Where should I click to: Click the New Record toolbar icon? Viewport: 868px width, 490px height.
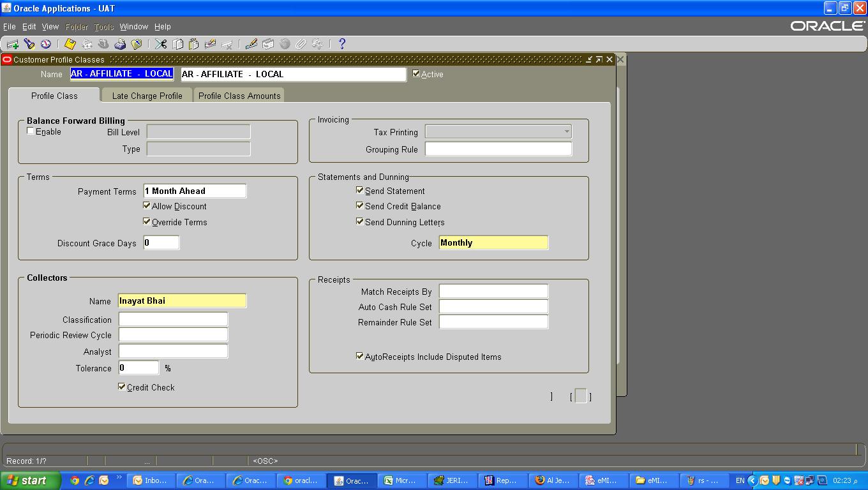click(13, 44)
